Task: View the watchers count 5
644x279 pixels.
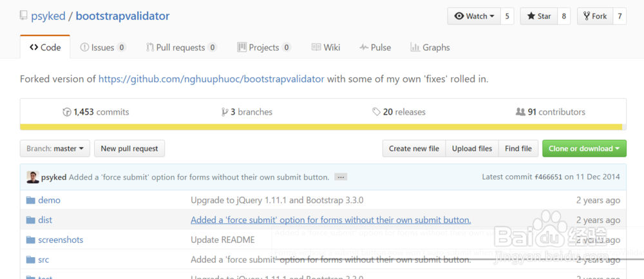Action: pos(507,17)
